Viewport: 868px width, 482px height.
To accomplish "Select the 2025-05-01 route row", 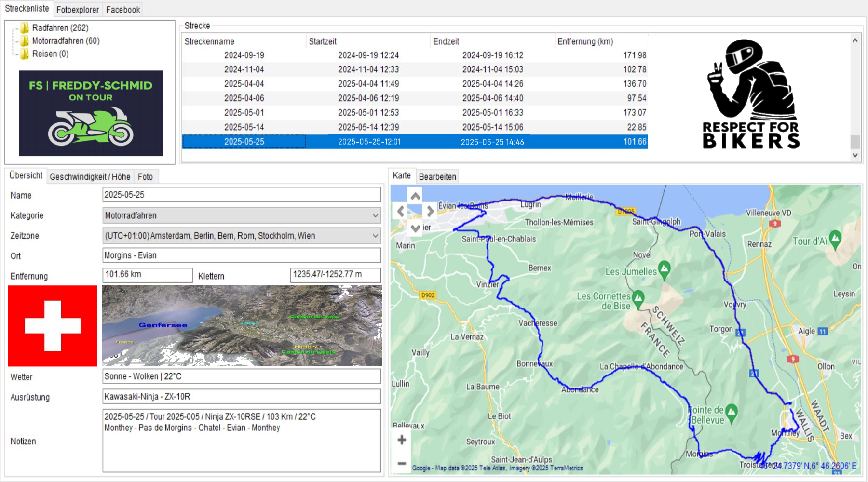I will (x=244, y=113).
